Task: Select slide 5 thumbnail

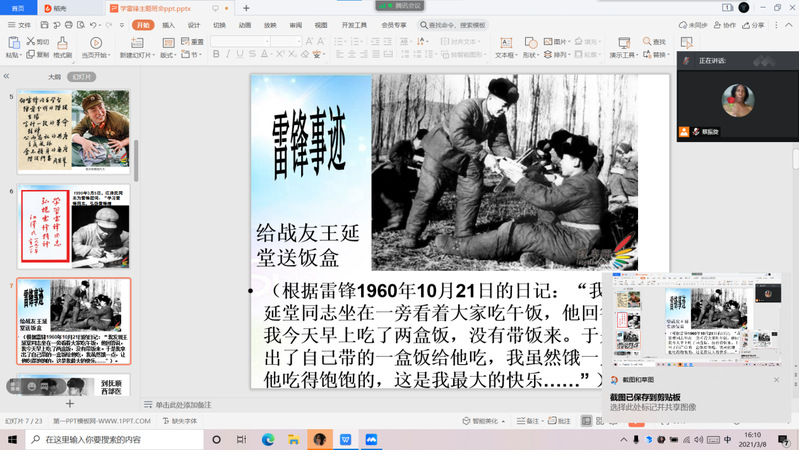Action: (x=74, y=131)
